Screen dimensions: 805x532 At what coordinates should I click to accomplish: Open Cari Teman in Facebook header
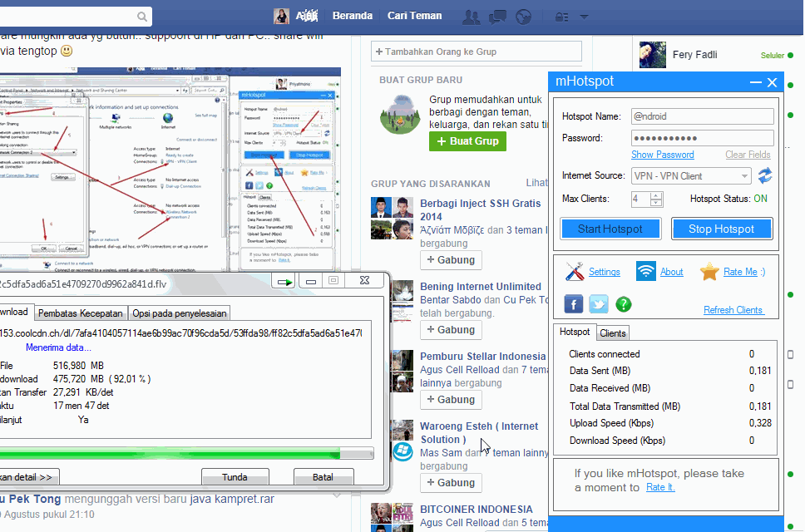414,16
